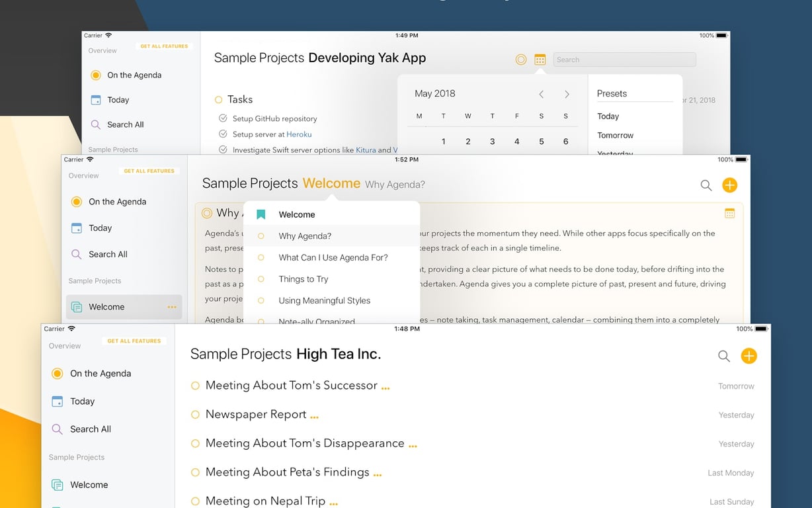
Task: Go to next month with the right chevron
Action: click(x=567, y=94)
